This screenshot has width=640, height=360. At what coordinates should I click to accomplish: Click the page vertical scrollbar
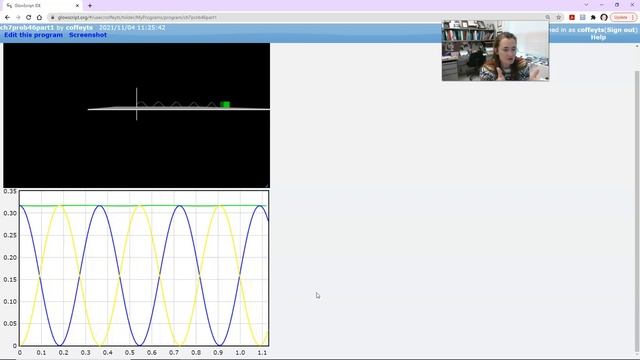coord(637,212)
